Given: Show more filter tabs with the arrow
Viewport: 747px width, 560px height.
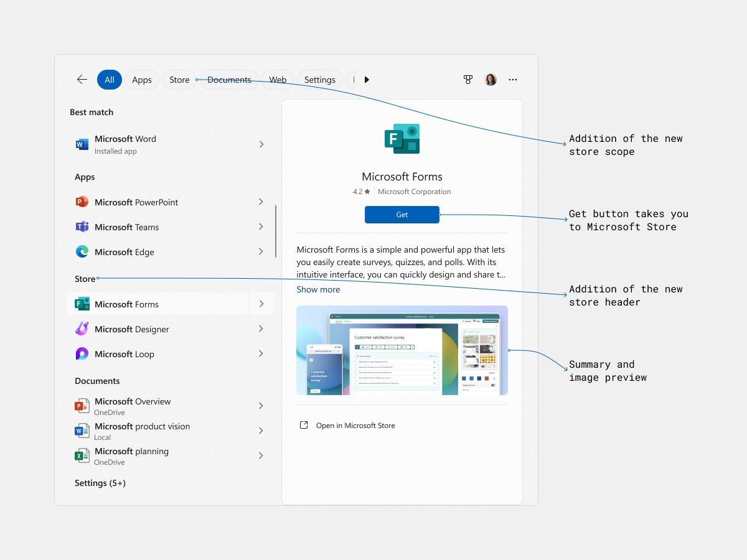Looking at the screenshot, I should coord(367,80).
